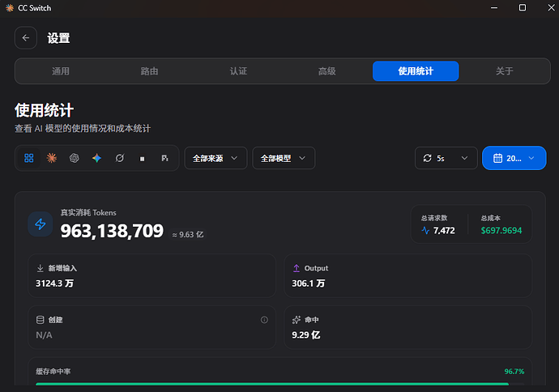Click the CC Switch title bar logo
Screen dimensions: 559x392
click(10, 8)
